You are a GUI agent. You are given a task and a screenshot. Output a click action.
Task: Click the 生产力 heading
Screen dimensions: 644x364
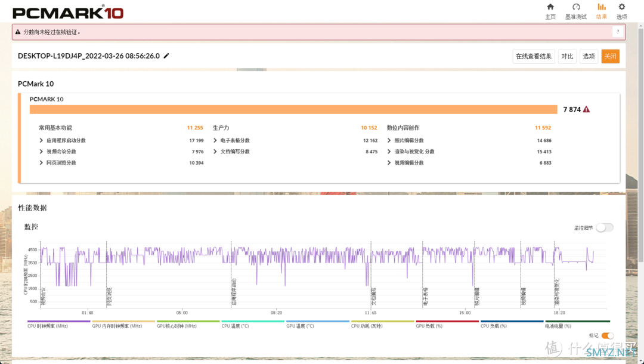pos(221,128)
